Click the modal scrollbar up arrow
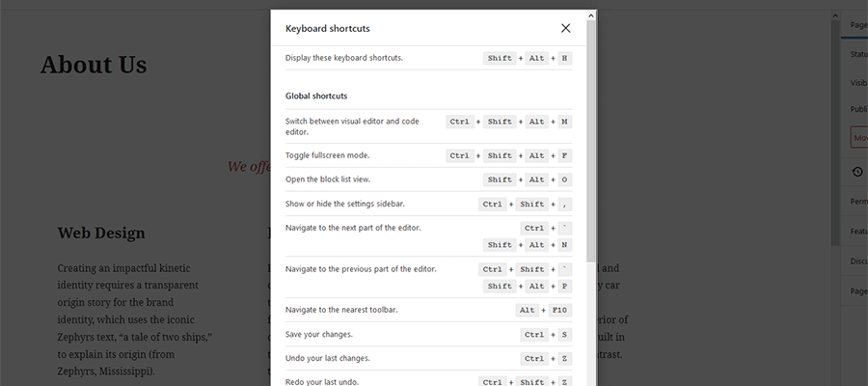 click(591, 14)
